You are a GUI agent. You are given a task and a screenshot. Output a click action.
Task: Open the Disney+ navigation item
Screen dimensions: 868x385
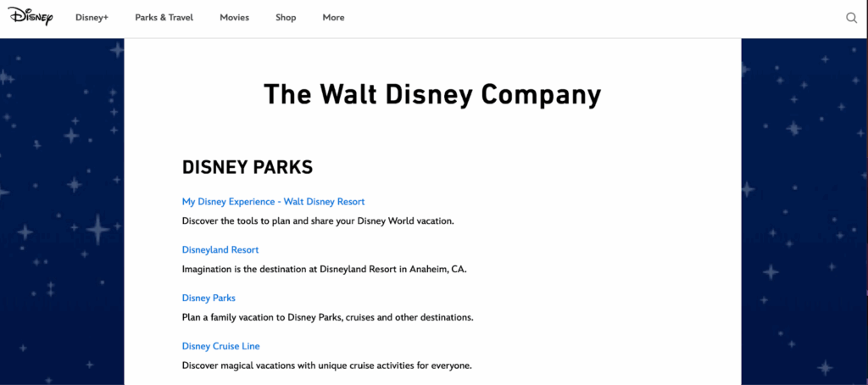point(92,18)
